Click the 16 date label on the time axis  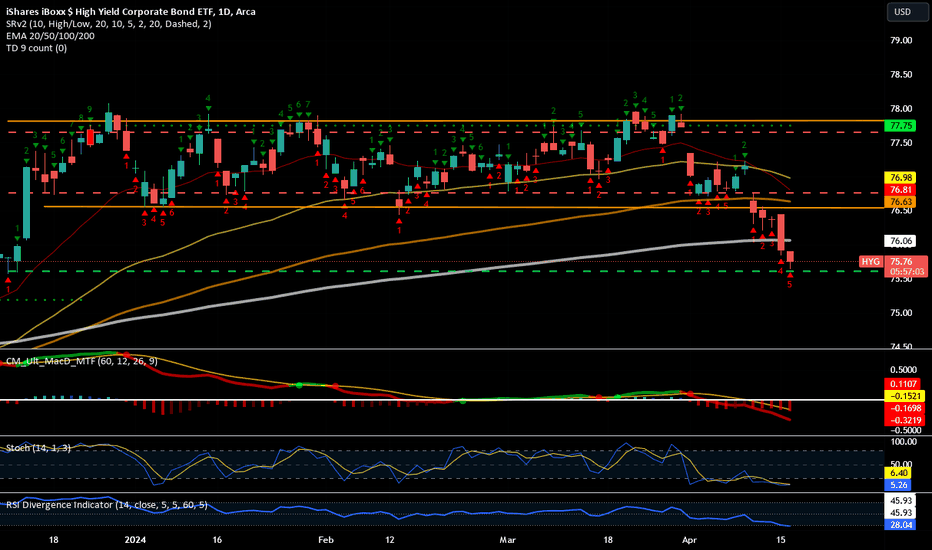pyautogui.click(x=217, y=540)
